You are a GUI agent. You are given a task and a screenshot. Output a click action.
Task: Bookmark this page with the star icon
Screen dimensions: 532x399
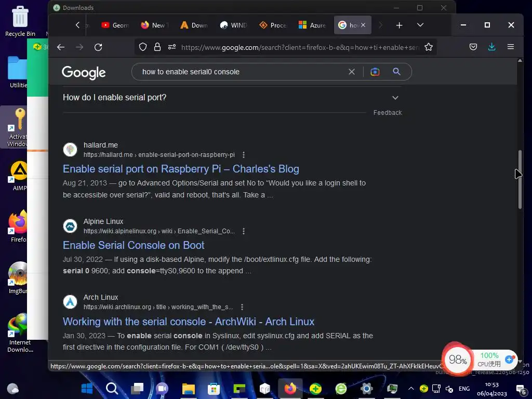(x=429, y=47)
